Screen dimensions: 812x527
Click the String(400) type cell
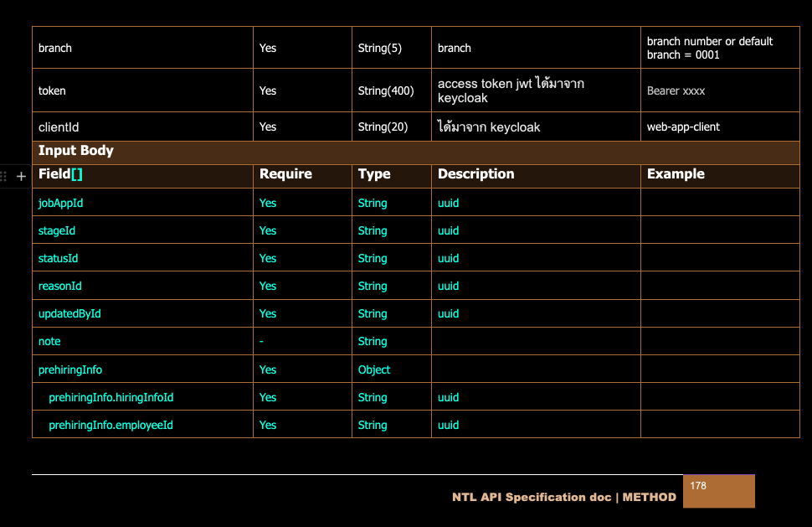click(x=386, y=90)
